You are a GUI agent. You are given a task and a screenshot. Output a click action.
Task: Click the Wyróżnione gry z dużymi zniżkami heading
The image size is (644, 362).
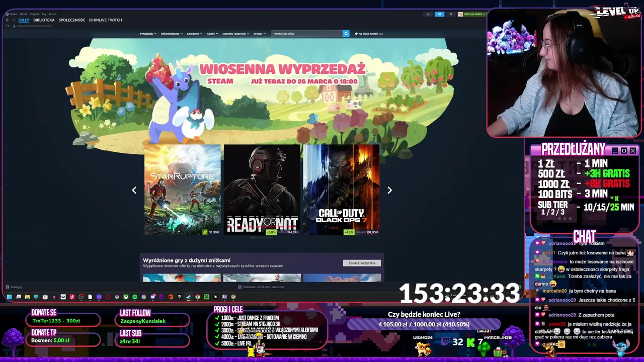tap(187, 260)
